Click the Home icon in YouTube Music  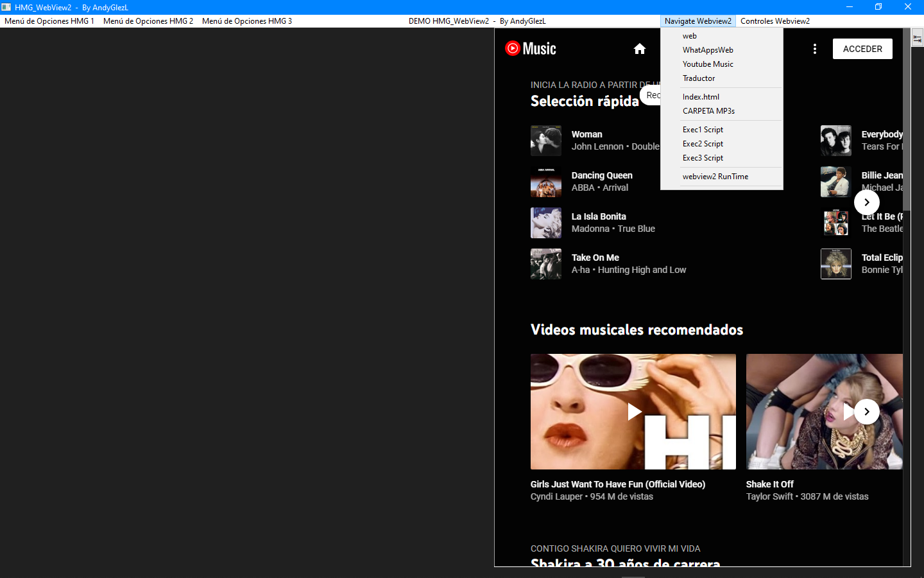pyautogui.click(x=640, y=48)
